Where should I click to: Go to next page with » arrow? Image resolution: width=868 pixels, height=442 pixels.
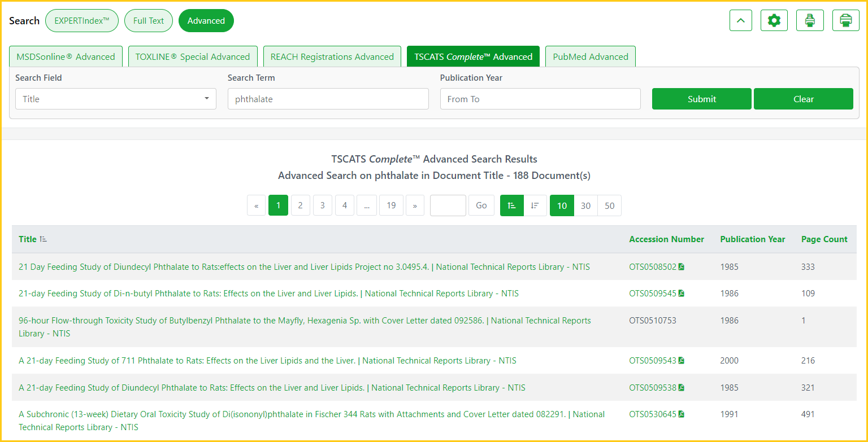click(x=415, y=205)
